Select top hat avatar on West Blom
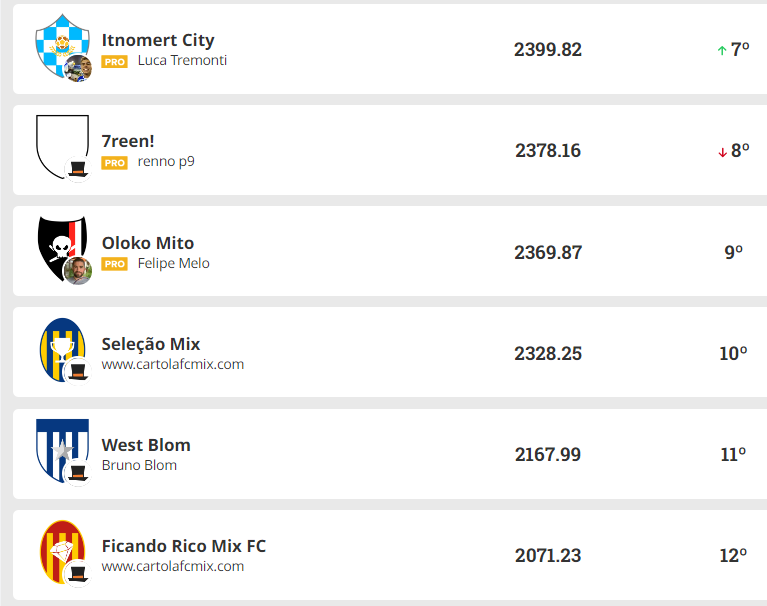Viewport: 767px width, 606px height. (x=78, y=473)
